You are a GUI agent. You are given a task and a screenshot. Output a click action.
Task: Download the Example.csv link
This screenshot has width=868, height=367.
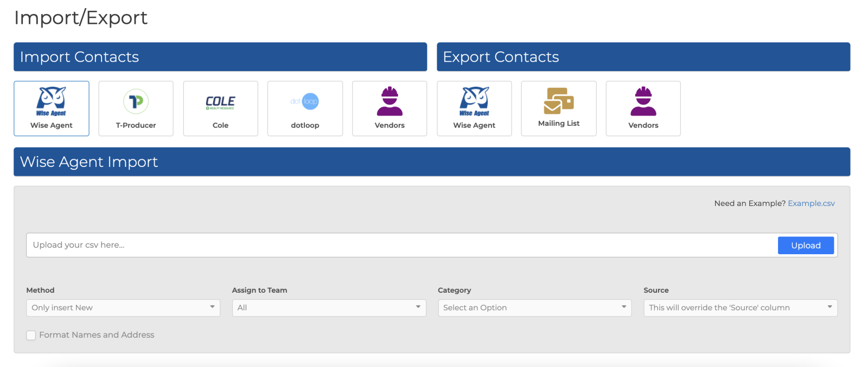click(x=811, y=203)
